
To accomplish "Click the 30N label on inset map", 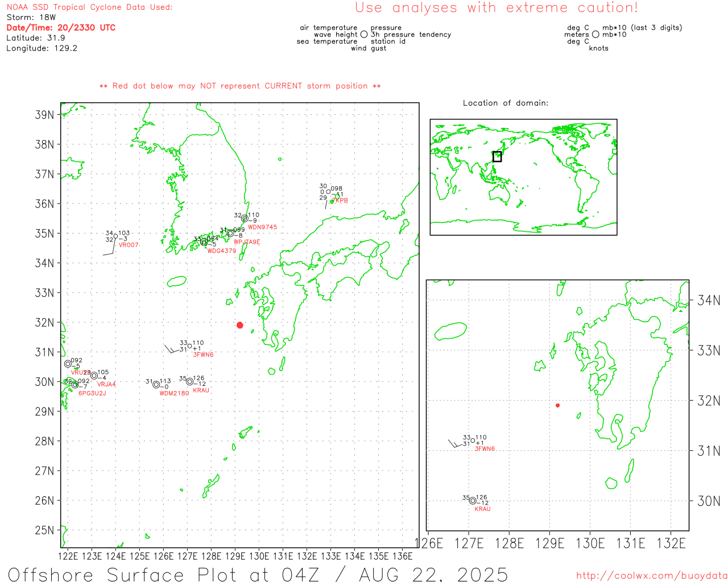I will tap(709, 501).
